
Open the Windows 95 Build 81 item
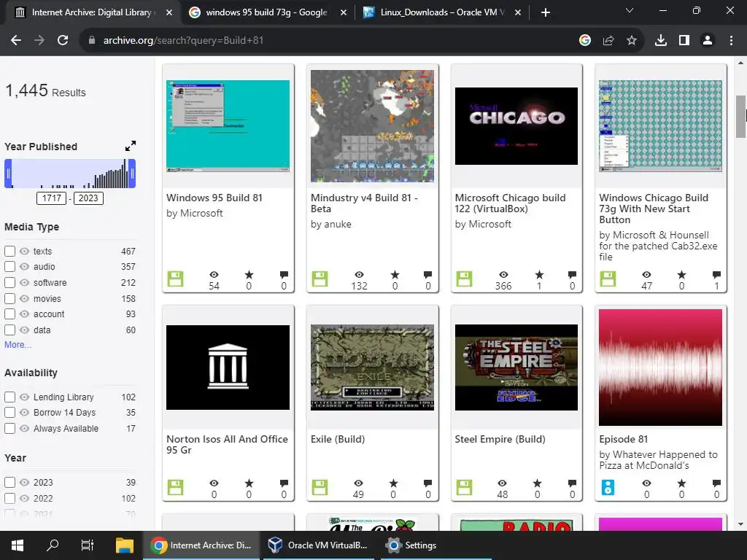click(214, 198)
